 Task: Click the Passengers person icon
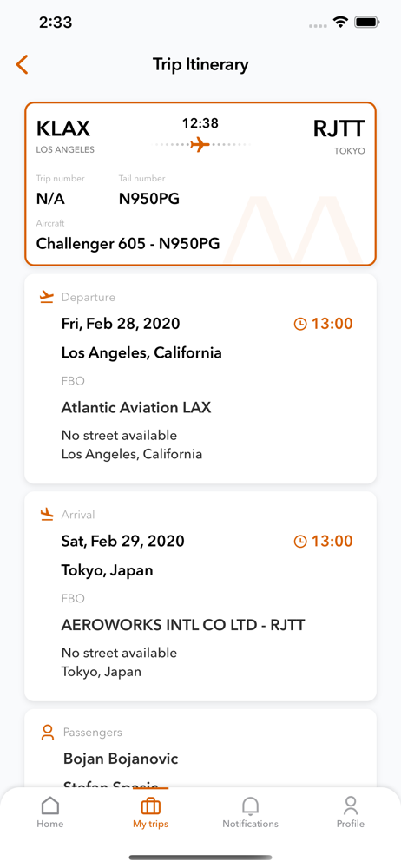48,733
